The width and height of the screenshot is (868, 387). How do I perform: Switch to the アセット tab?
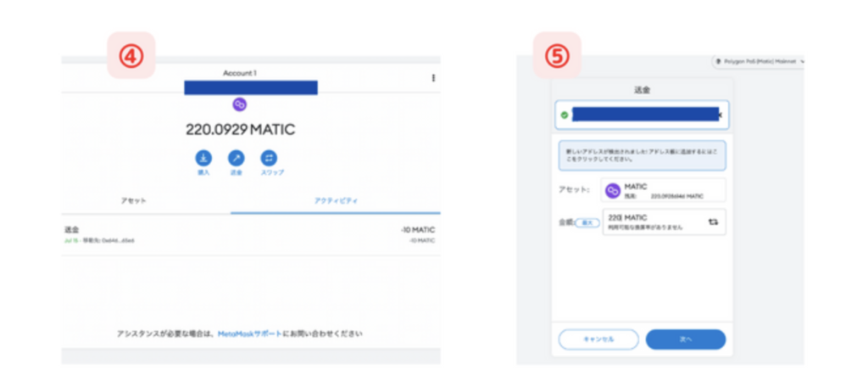(133, 200)
